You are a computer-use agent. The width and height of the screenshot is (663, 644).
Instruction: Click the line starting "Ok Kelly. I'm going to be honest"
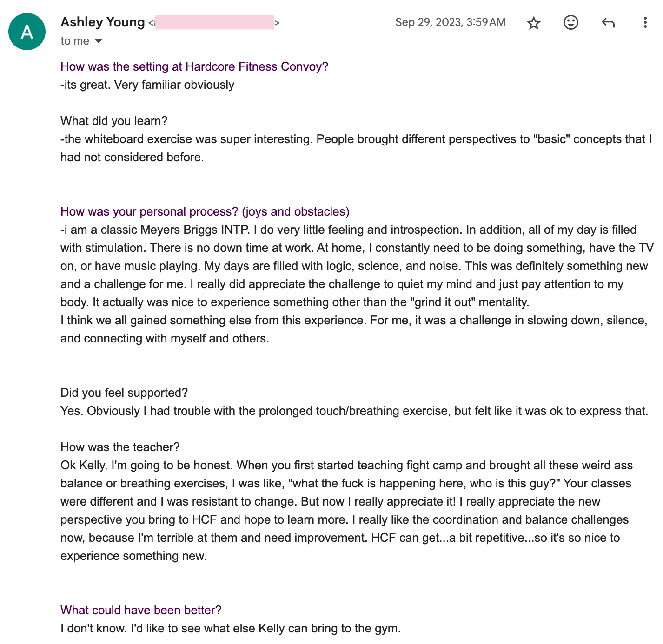coord(346,465)
